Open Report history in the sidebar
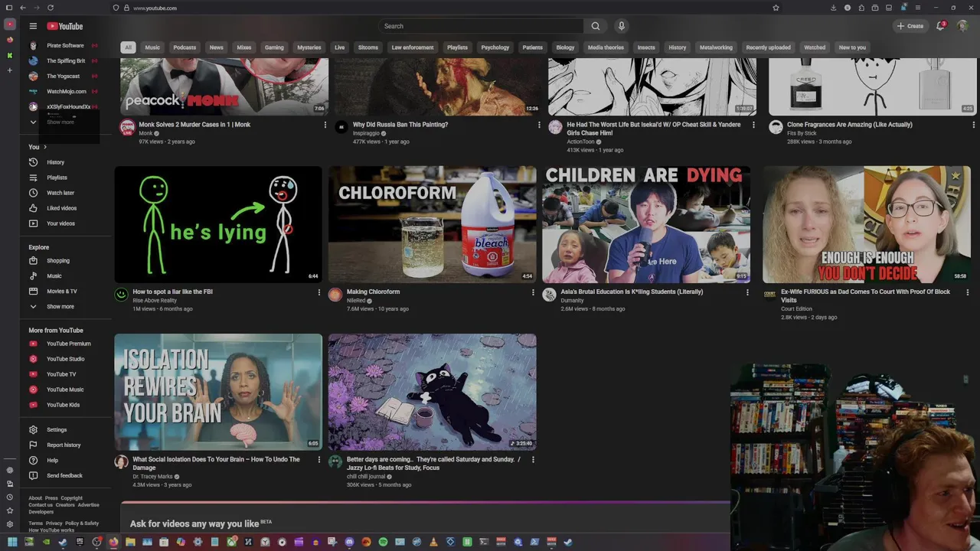Viewport: 980px width, 551px height. pyautogui.click(x=64, y=445)
